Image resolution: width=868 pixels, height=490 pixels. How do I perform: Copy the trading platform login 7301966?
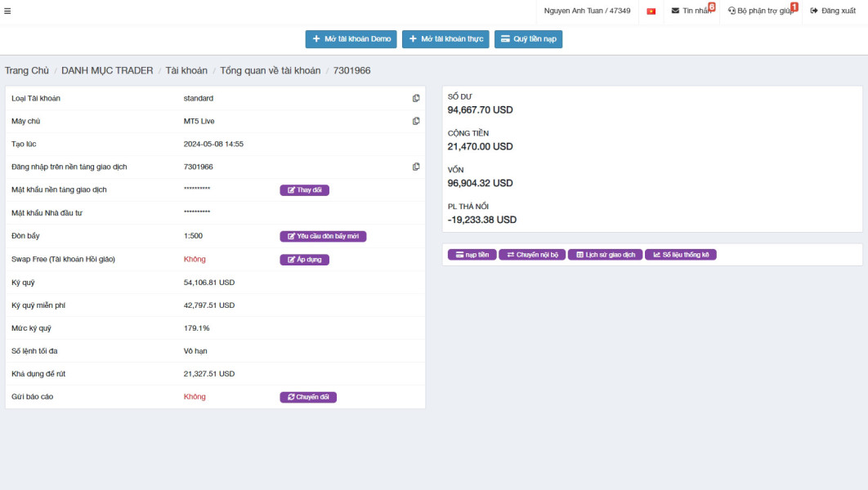[416, 167]
